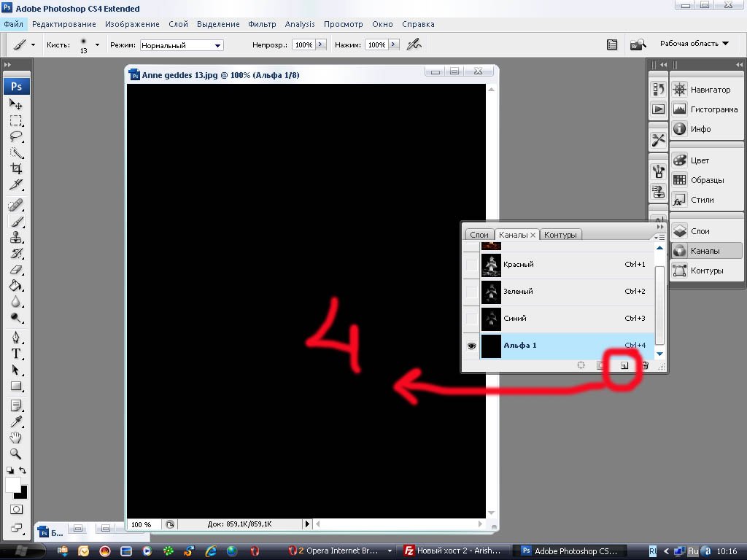Select the Type tool

click(16, 354)
